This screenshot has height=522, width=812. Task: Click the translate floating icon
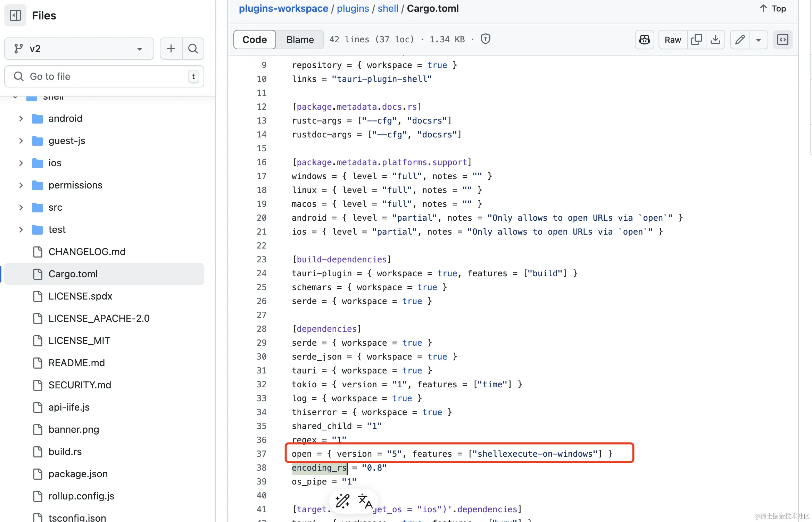(x=365, y=501)
